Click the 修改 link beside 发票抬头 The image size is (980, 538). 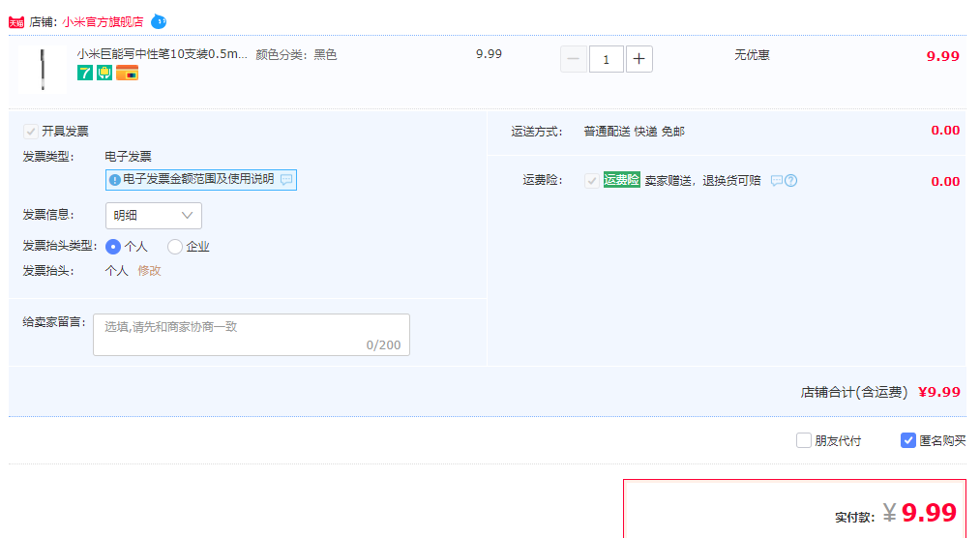point(149,271)
